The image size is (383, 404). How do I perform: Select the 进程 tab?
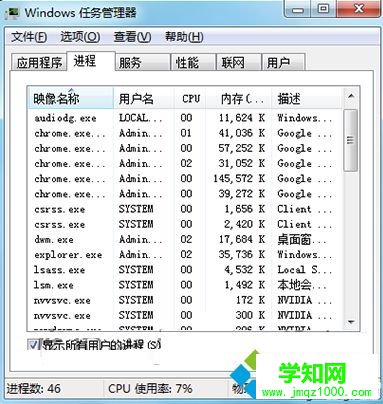coord(91,61)
